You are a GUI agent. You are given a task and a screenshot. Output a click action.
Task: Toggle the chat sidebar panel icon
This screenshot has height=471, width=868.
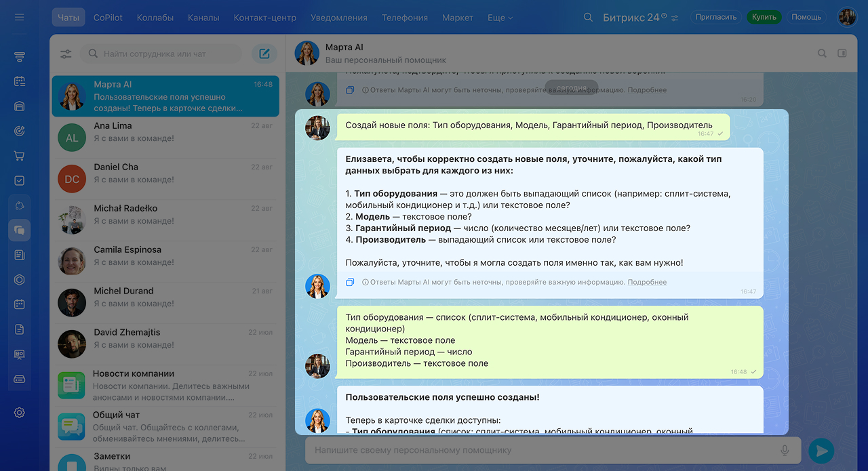(x=842, y=54)
